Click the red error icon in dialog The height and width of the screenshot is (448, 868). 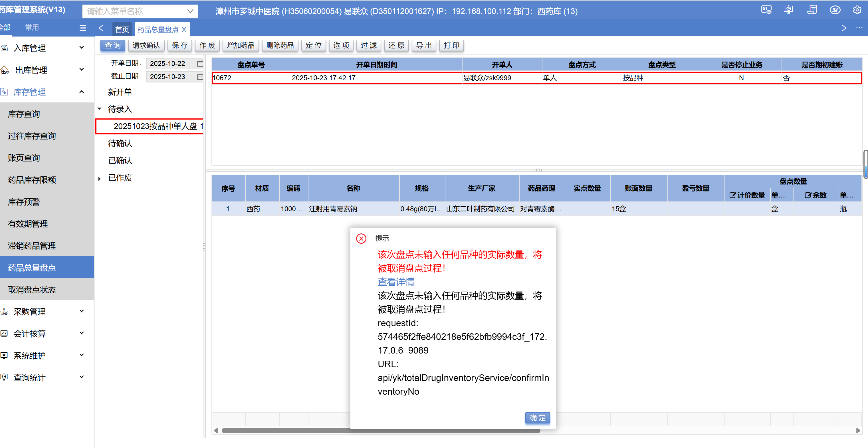[x=361, y=238]
